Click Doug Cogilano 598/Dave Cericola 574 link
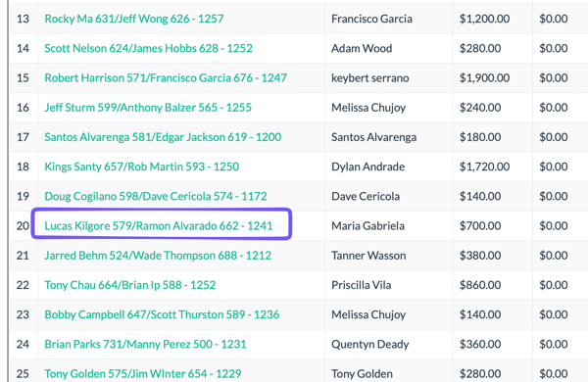 click(x=156, y=197)
